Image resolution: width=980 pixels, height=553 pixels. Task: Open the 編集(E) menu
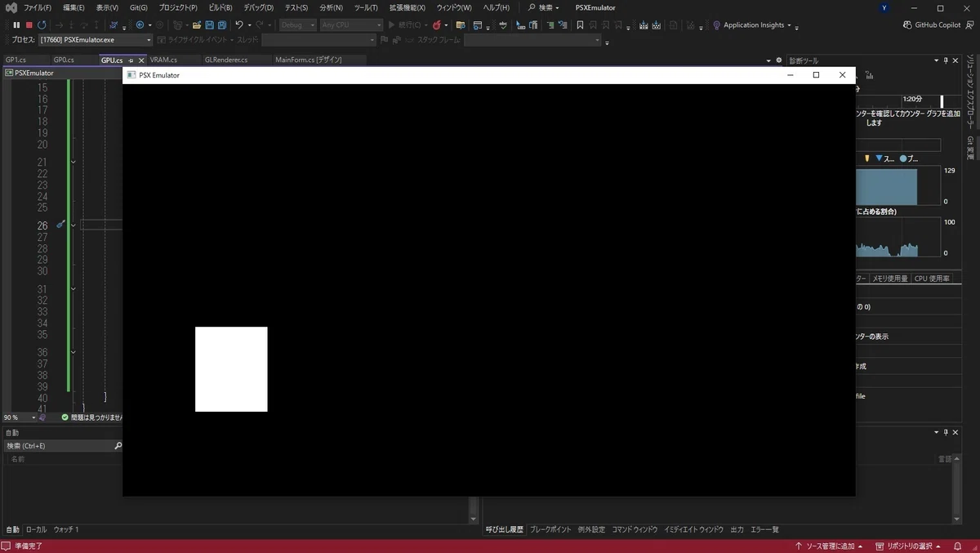click(x=73, y=7)
